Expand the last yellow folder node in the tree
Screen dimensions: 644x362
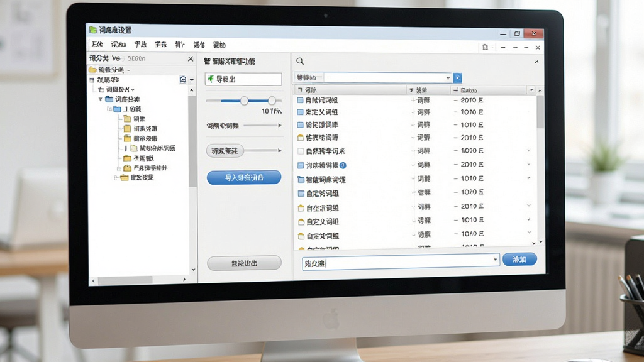click(x=116, y=178)
